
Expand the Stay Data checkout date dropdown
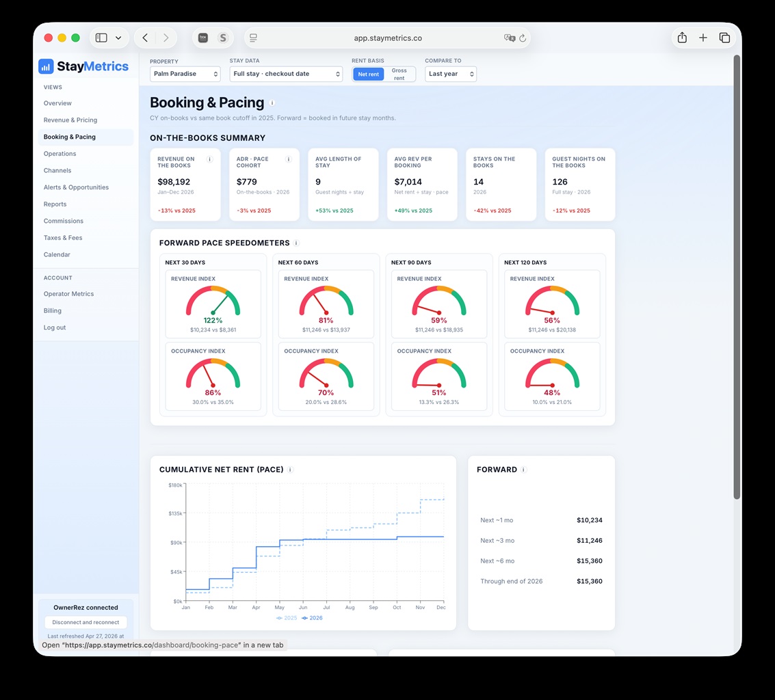(286, 74)
